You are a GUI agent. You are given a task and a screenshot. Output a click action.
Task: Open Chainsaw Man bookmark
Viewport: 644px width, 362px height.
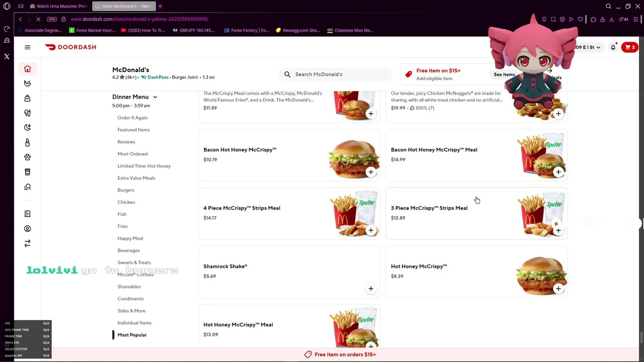pos(350,30)
